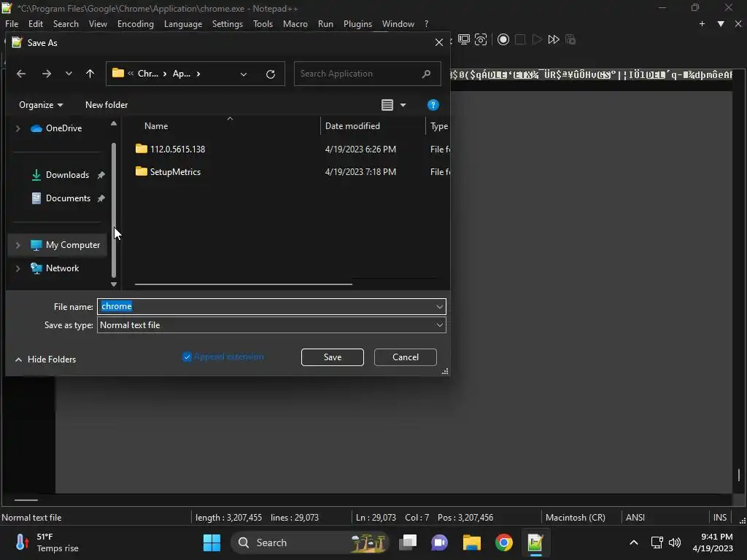
Task: Click the Start Recording macro icon
Action: (503, 39)
